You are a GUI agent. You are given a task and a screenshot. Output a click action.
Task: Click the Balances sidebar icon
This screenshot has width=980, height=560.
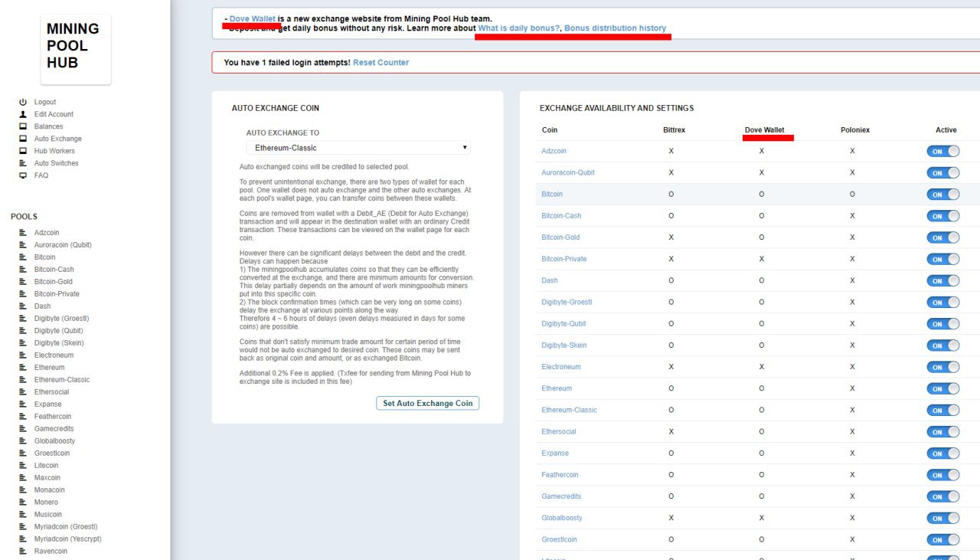(23, 126)
